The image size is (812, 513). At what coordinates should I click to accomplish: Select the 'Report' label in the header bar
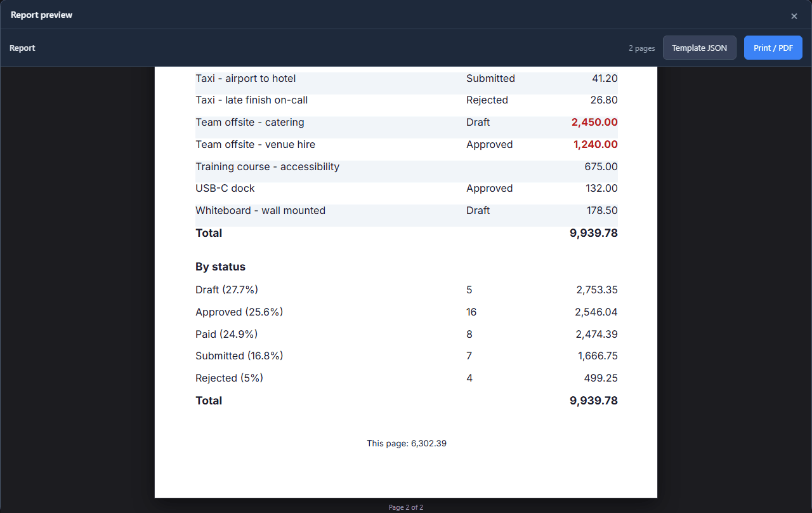pyautogui.click(x=22, y=48)
